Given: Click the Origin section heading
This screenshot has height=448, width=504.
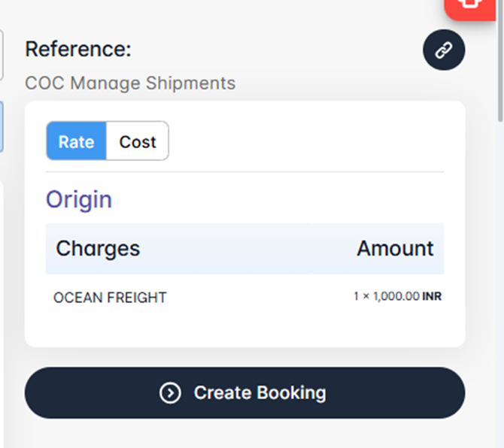Looking at the screenshot, I should coord(79,199).
